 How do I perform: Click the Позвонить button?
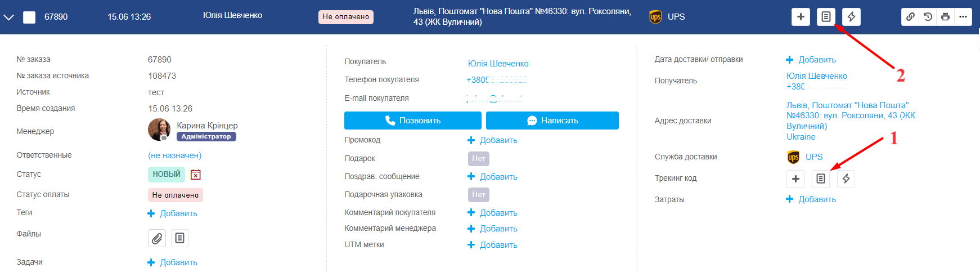coord(413,121)
